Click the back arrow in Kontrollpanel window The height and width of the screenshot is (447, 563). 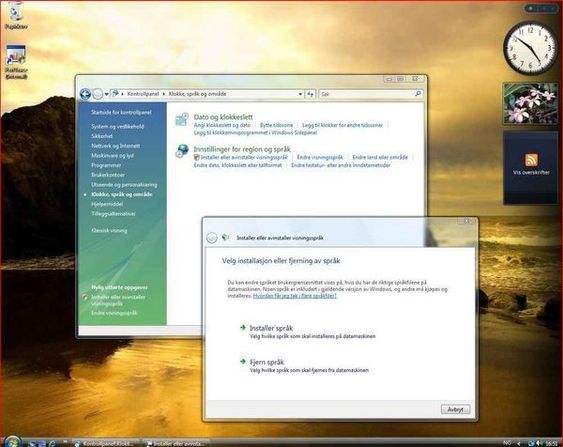pyautogui.click(x=85, y=94)
